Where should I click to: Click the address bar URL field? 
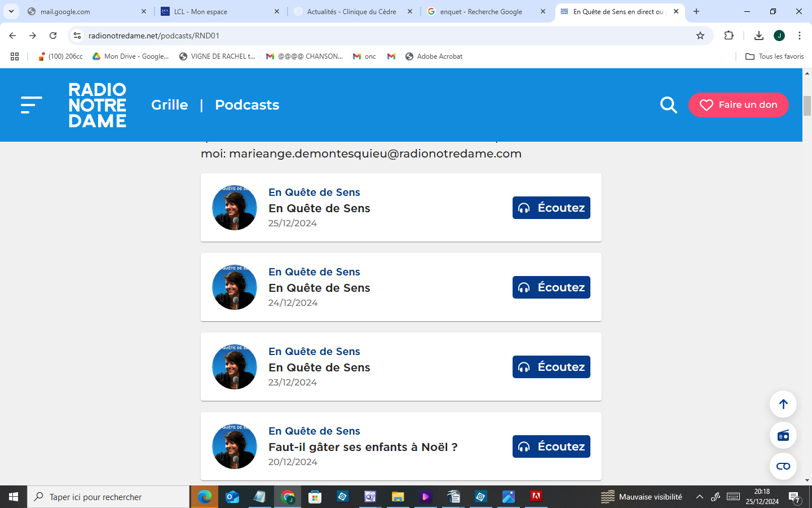point(389,36)
